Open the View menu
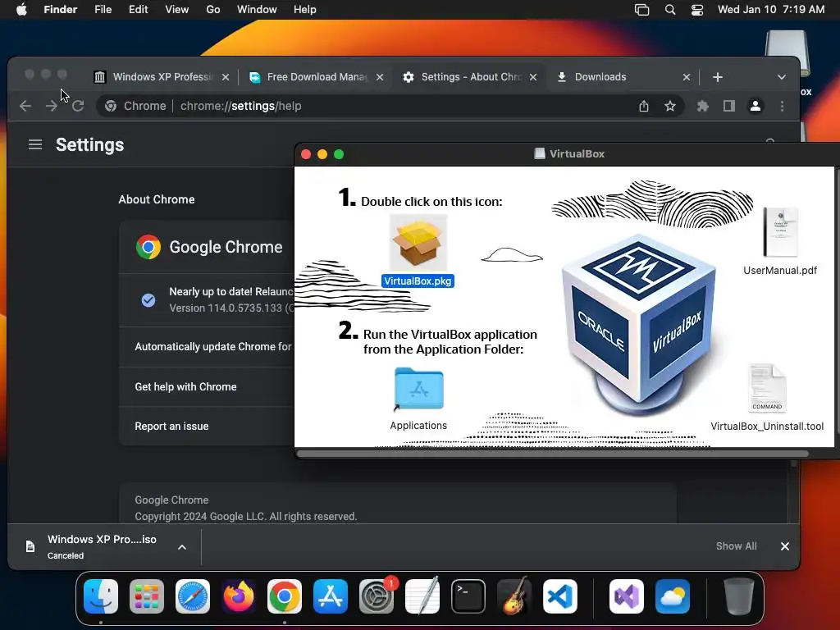 coord(177,10)
